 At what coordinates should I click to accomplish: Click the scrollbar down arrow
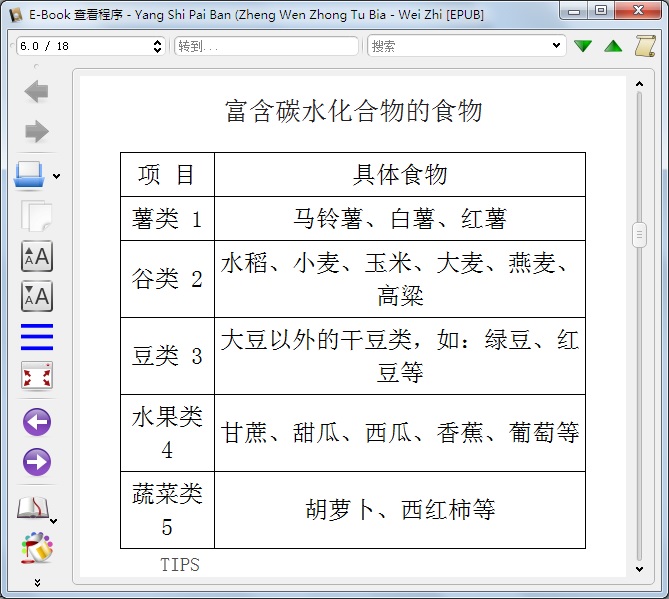639,569
